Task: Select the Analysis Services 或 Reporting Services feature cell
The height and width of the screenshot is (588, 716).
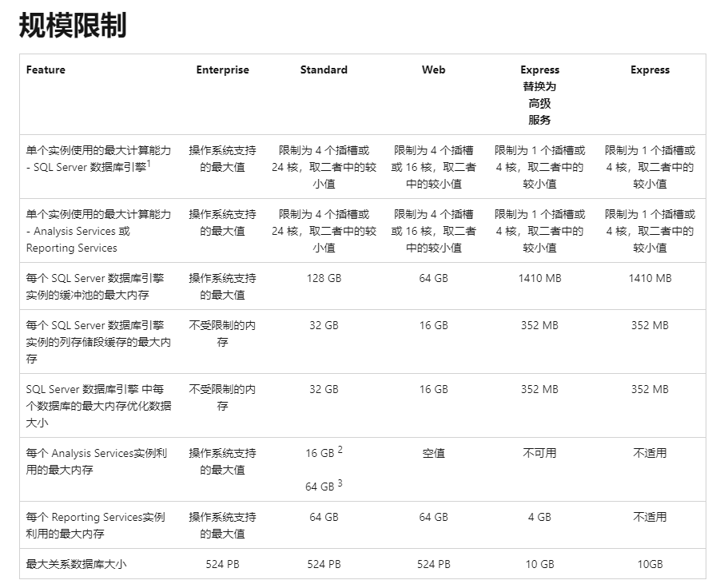Action: (98, 231)
